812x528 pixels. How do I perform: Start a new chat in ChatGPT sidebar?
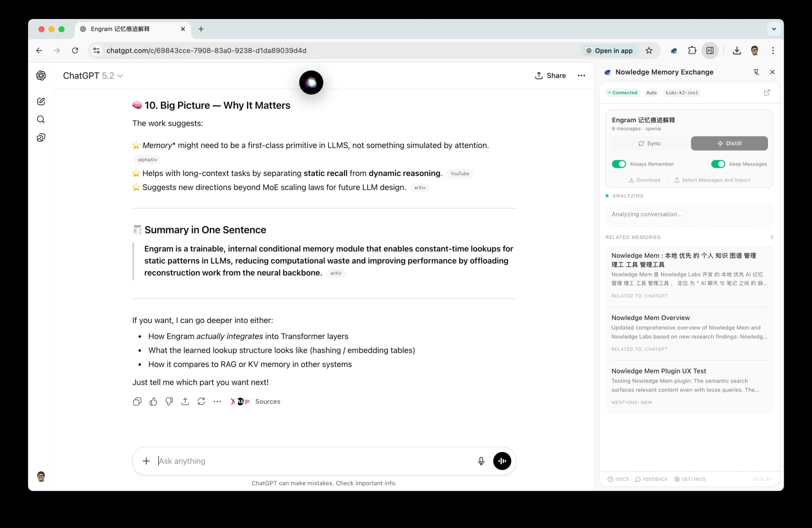pos(41,101)
